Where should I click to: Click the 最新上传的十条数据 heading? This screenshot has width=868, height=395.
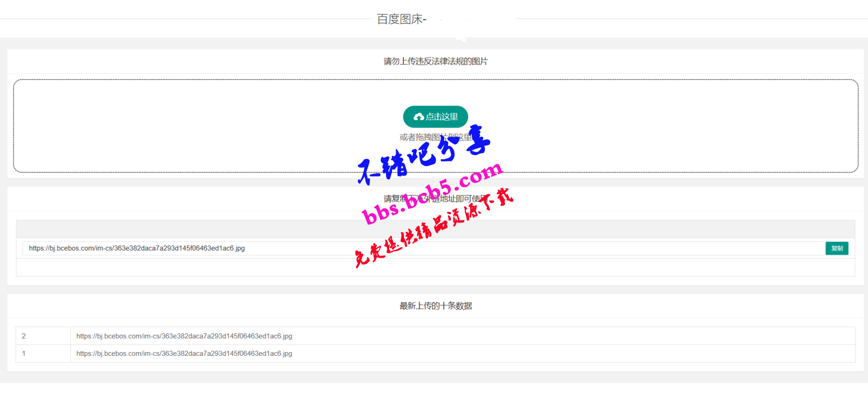coord(435,306)
